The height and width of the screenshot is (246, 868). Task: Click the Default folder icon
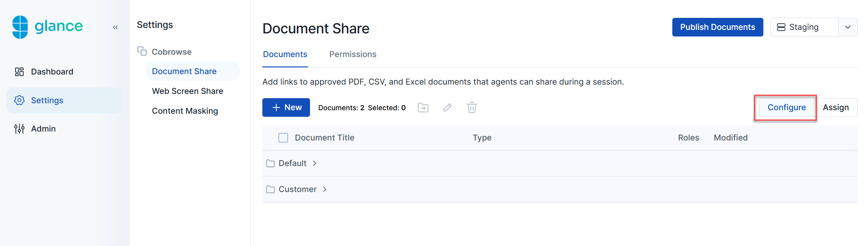(270, 163)
